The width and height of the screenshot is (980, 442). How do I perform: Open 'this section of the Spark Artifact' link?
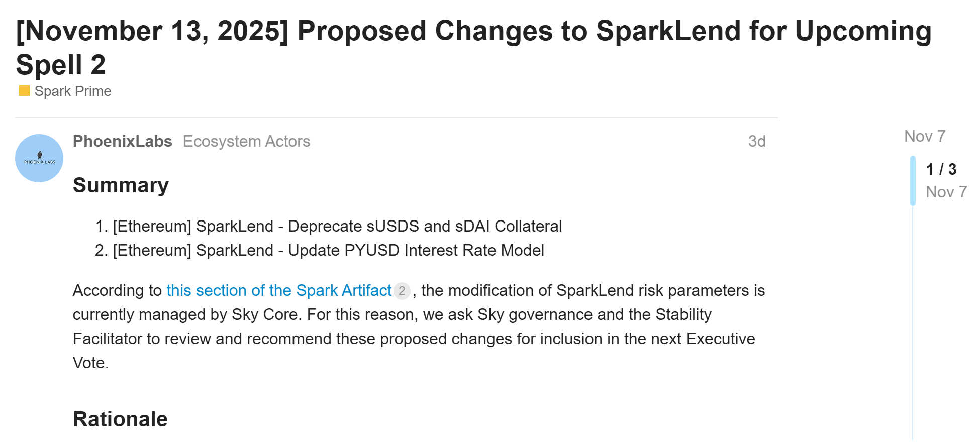[278, 291]
